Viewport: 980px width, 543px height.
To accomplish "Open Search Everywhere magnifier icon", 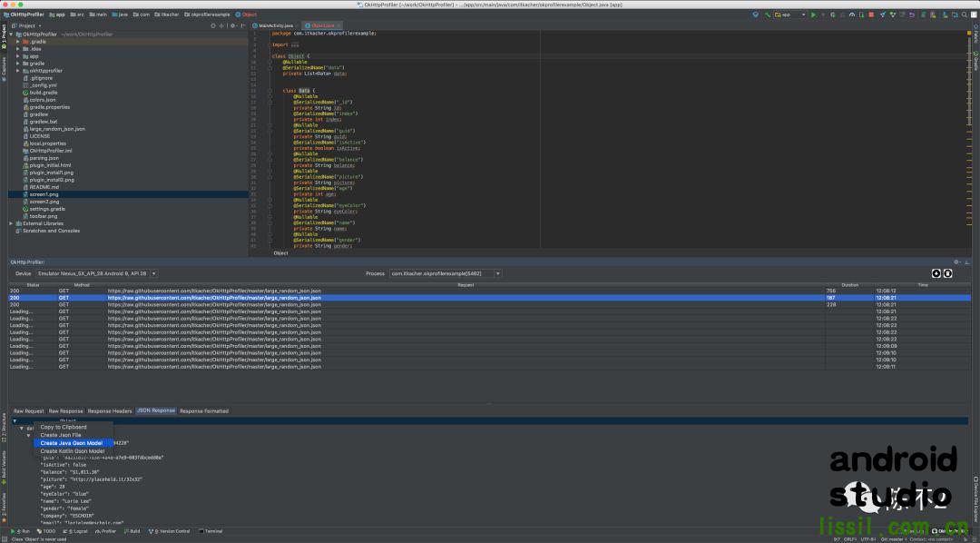I will tap(964, 15).
